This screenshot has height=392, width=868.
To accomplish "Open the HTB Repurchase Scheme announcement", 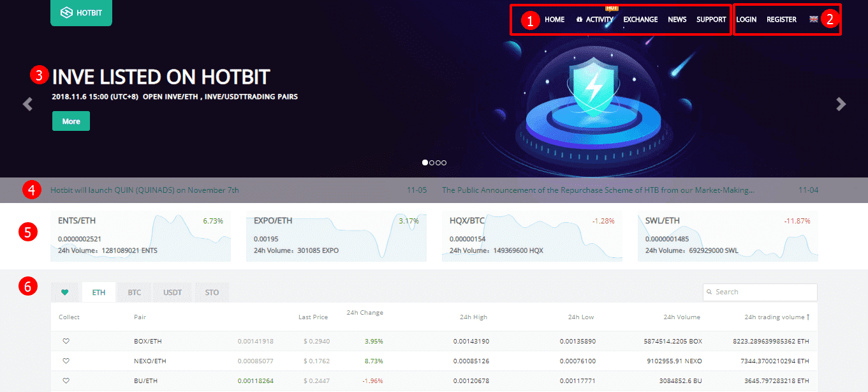I will click(x=598, y=190).
